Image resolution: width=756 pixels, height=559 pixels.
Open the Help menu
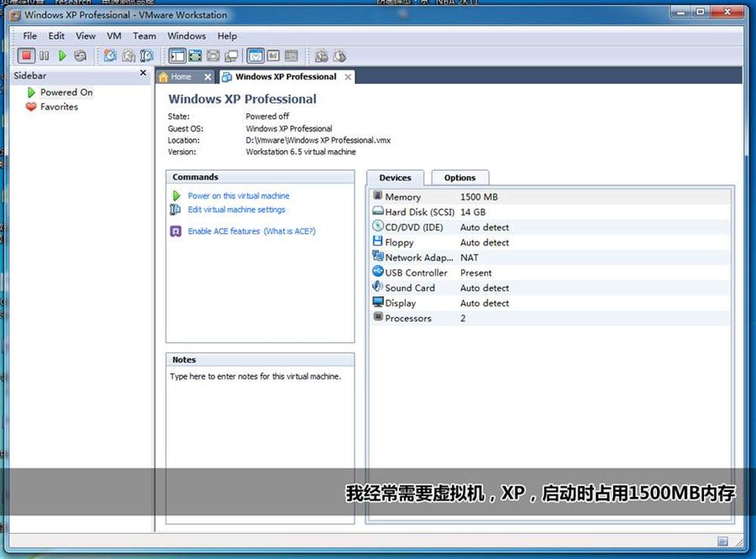(227, 36)
